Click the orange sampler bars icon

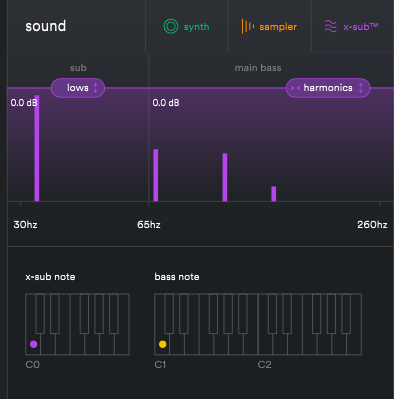[248, 26]
